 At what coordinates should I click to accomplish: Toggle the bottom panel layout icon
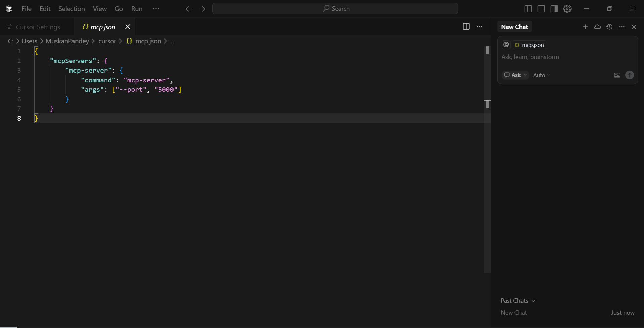coord(541,9)
